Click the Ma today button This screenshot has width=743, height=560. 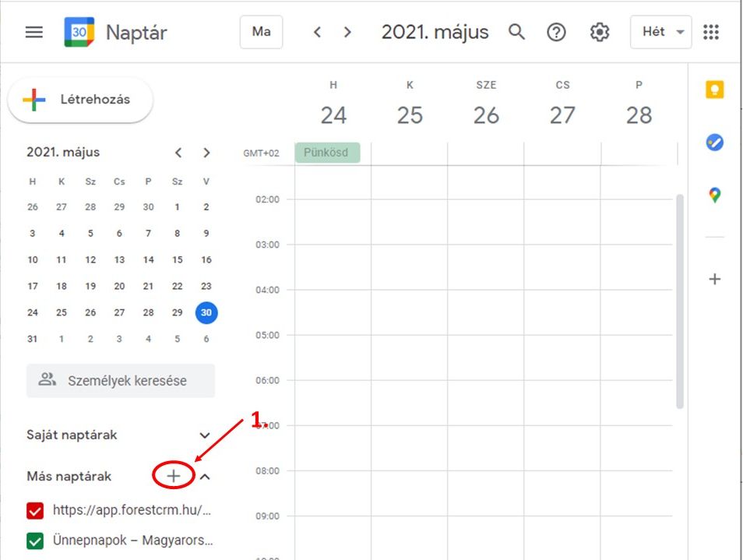pos(262,32)
